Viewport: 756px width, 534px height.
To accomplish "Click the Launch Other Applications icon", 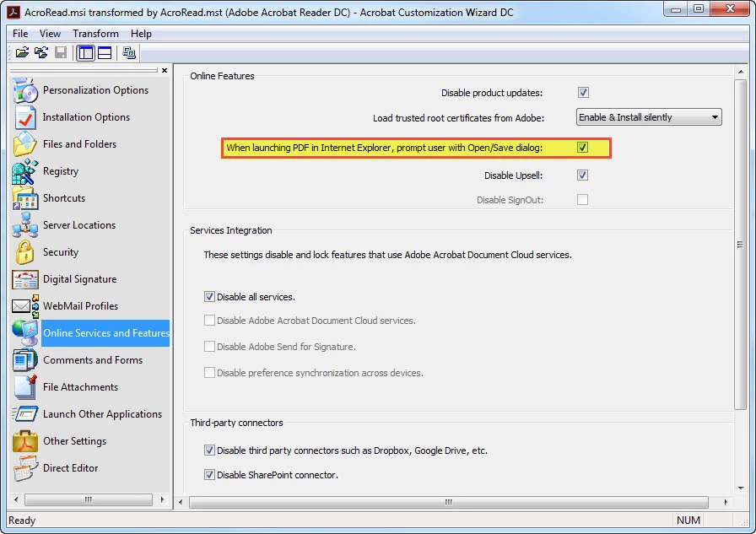I will point(25,414).
